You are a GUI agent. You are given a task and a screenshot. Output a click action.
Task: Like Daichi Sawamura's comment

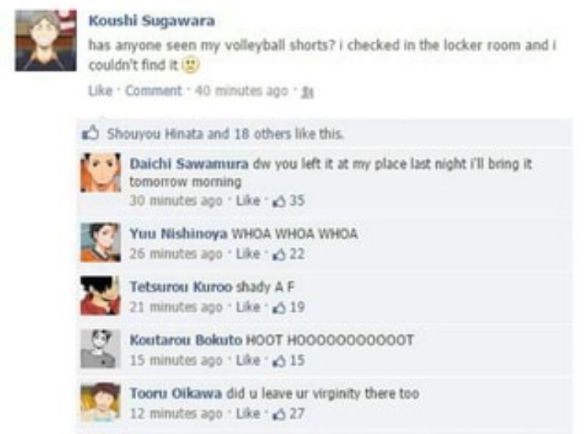pos(248,201)
